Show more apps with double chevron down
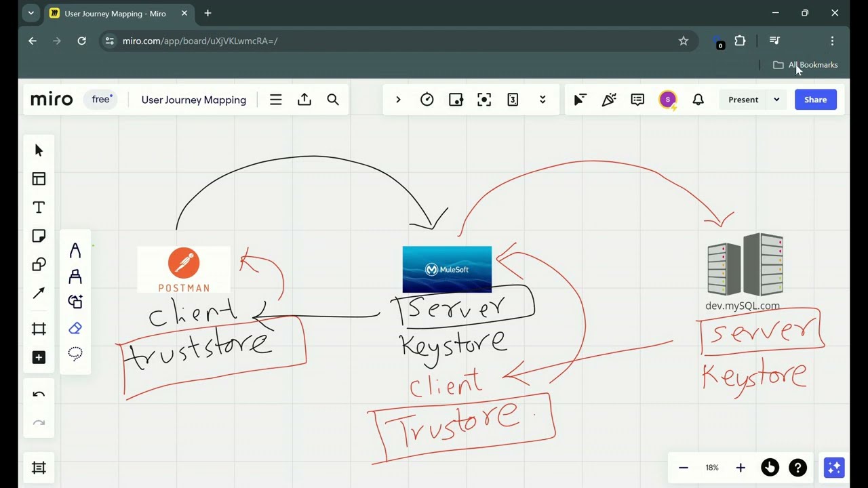The image size is (868, 488). tap(542, 100)
